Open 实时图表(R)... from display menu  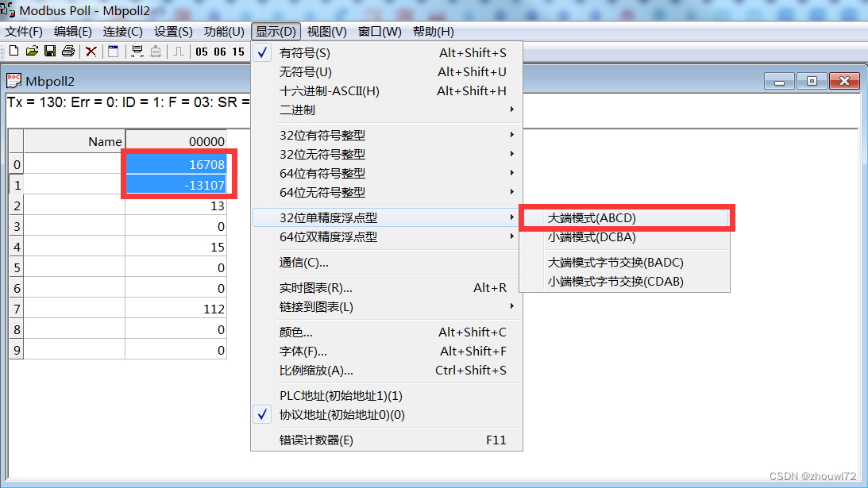coord(387,288)
